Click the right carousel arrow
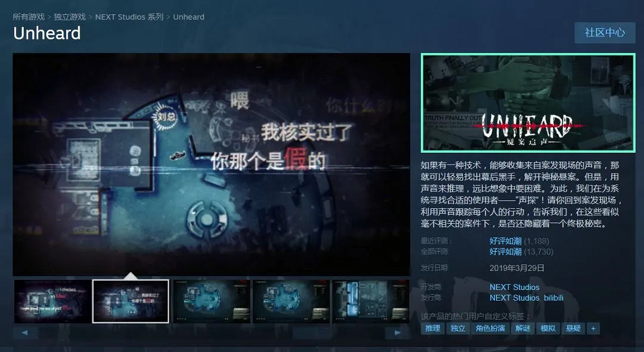The height and width of the screenshot is (352, 644). pos(398,332)
